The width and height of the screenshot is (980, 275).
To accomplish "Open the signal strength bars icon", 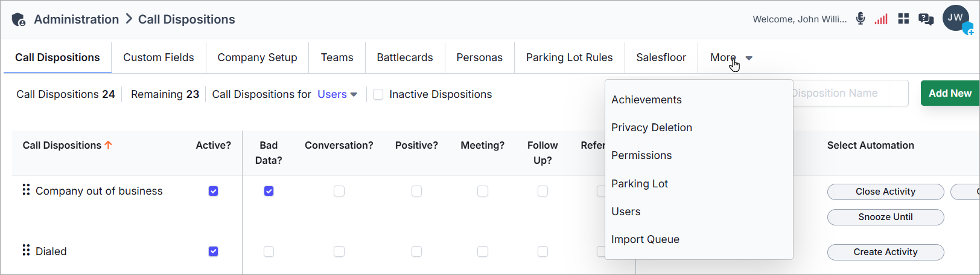I will (881, 19).
